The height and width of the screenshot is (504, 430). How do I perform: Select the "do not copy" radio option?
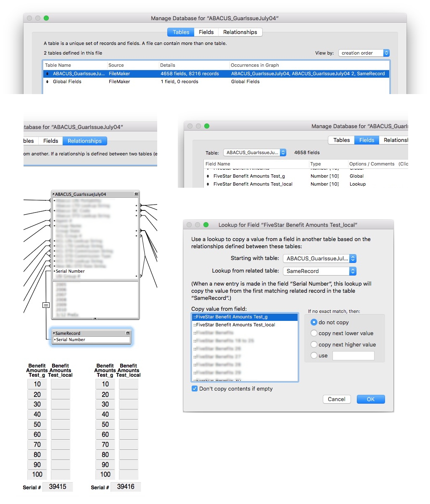(314, 322)
